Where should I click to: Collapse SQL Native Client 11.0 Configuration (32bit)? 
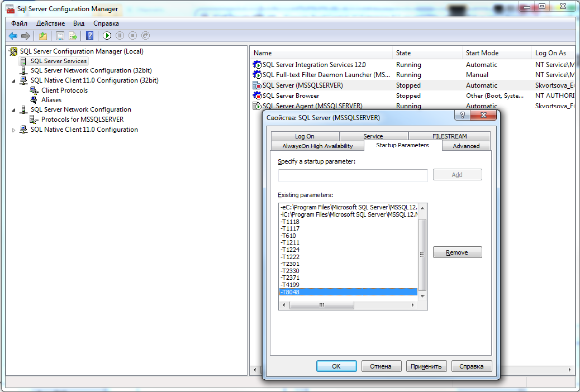[13, 80]
